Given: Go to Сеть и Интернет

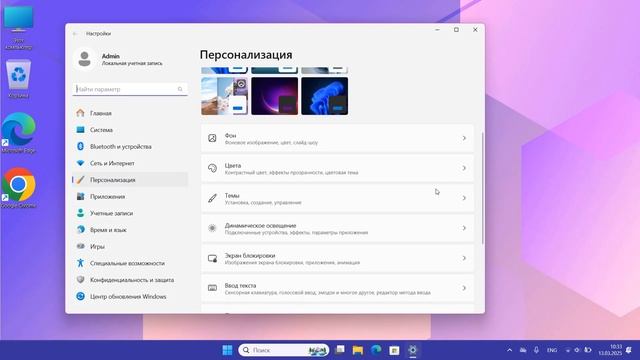Looking at the screenshot, I should (130, 163).
